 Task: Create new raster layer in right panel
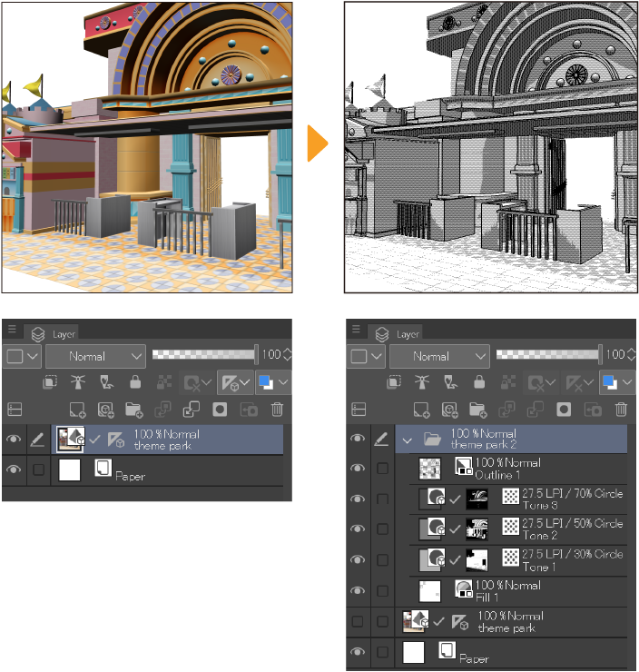(421, 410)
